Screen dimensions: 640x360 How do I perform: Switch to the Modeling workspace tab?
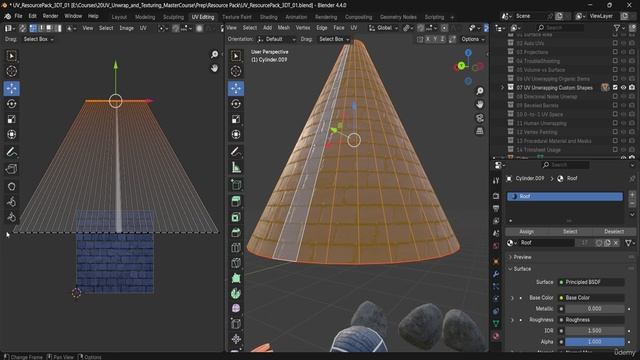point(145,17)
